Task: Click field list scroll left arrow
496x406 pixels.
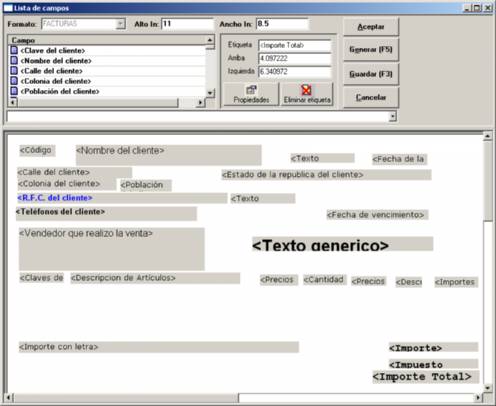Action: tap(12, 102)
